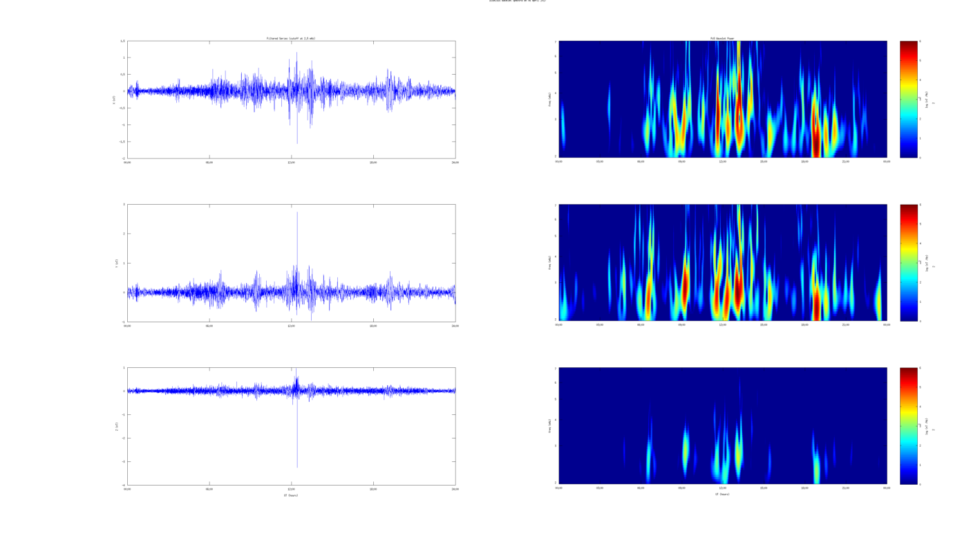Viewport: 980px width, 545px height.
Task: Click the 09:00 tick under middle spectrogram
Action: [x=681, y=324]
